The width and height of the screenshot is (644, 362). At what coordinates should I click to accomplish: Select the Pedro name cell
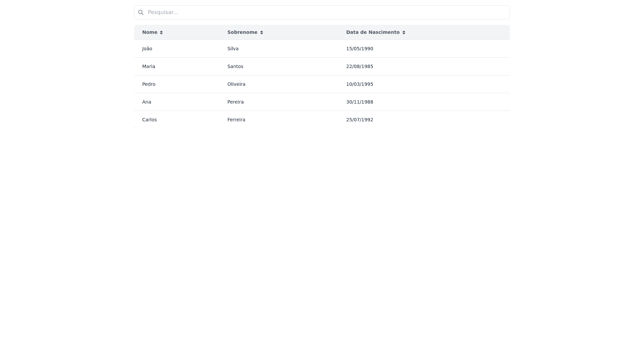[x=149, y=84]
